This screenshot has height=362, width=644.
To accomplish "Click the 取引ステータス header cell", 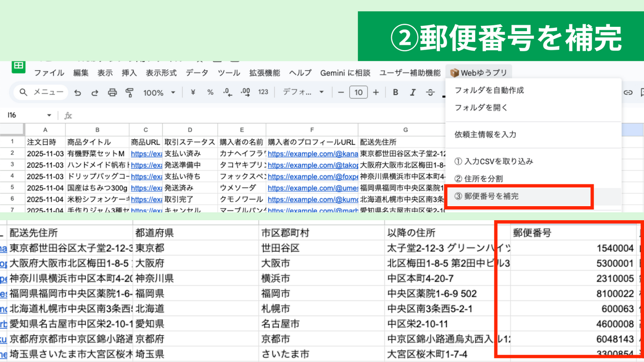I will click(x=190, y=142).
